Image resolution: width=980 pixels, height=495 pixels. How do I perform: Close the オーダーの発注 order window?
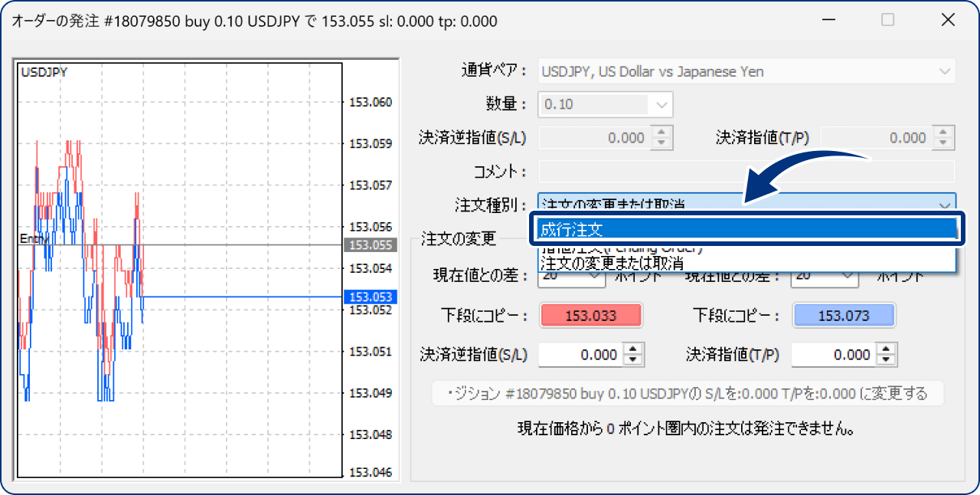click(948, 21)
